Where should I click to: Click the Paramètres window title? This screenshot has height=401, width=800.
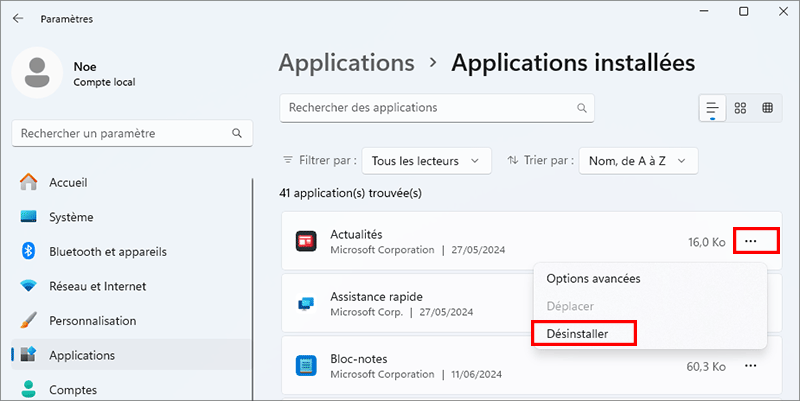(x=67, y=19)
